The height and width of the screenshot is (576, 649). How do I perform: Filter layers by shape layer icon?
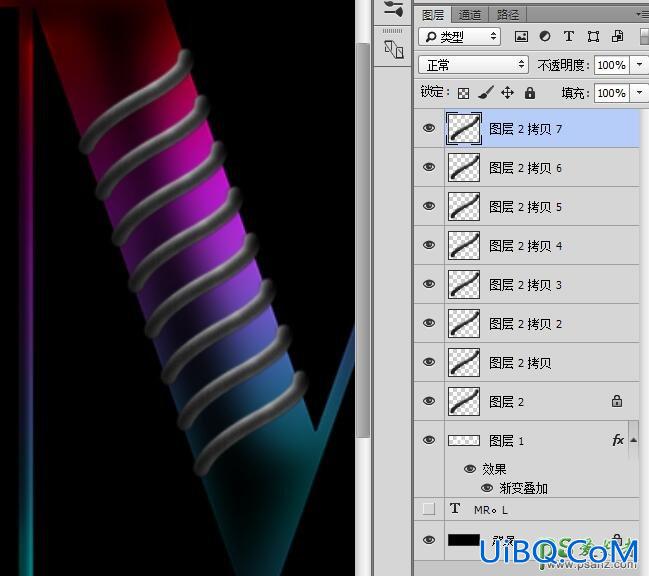pyautogui.click(x=593, y=36)
